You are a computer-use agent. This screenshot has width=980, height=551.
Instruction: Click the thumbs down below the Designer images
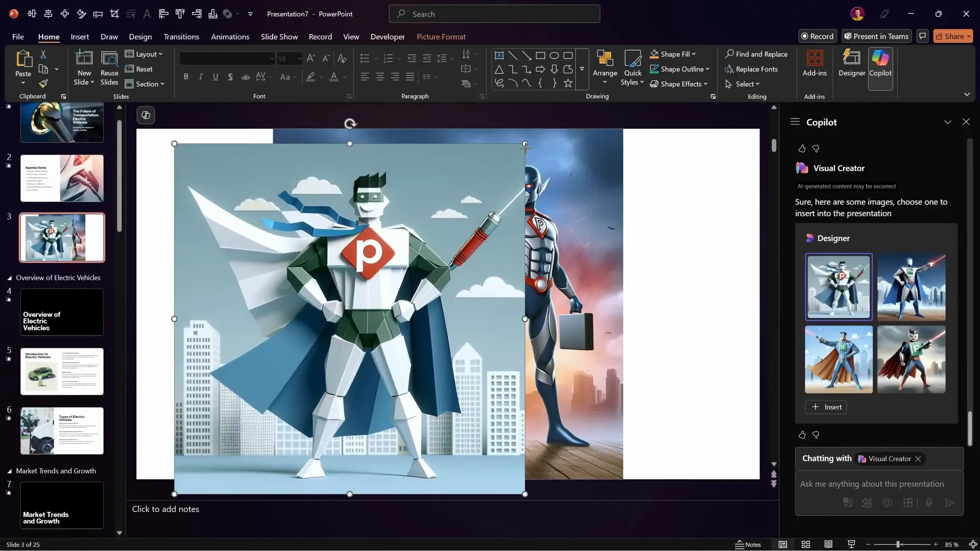pos(816,435)
